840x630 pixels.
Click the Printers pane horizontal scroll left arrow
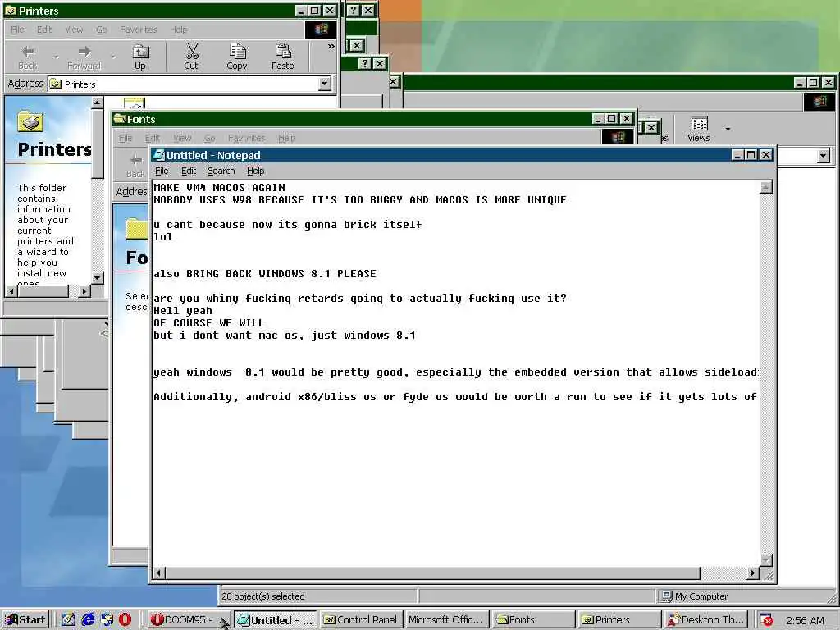point(11,291)
